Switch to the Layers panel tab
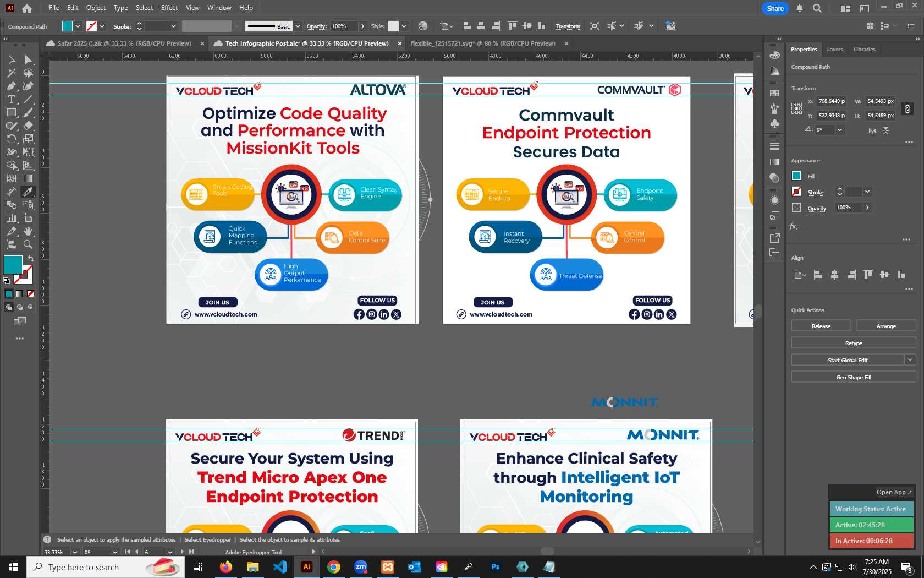This screenshot has height=578, width=924. [x=834, y=50]
